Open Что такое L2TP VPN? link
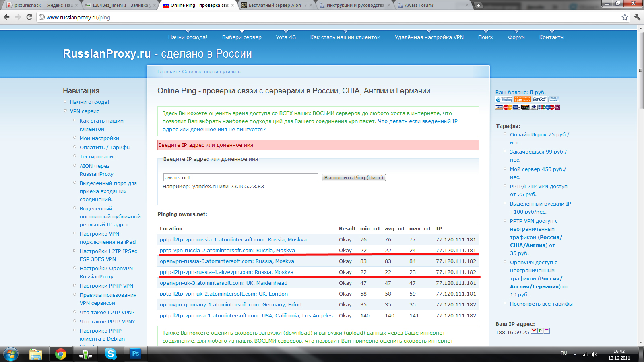 107,312
